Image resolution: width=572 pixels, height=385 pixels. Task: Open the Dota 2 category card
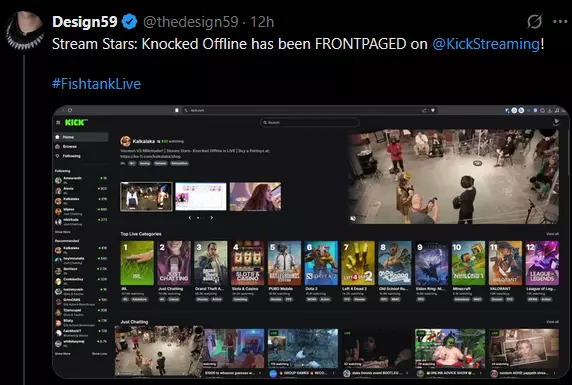pos(321,263)
